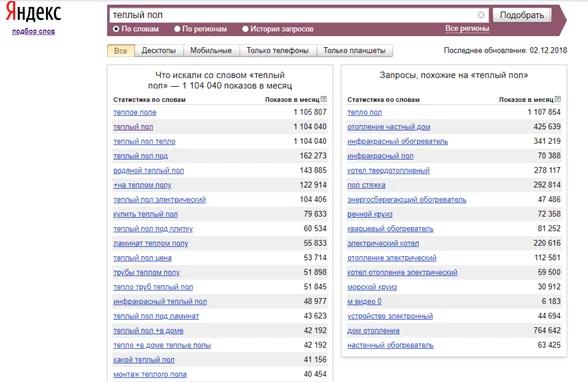This screenshot has width=588, height=382.
Task: Click the Последнее обновление: 02.12.2018 text
Action: pyautogui.click(x=505, y=50)
